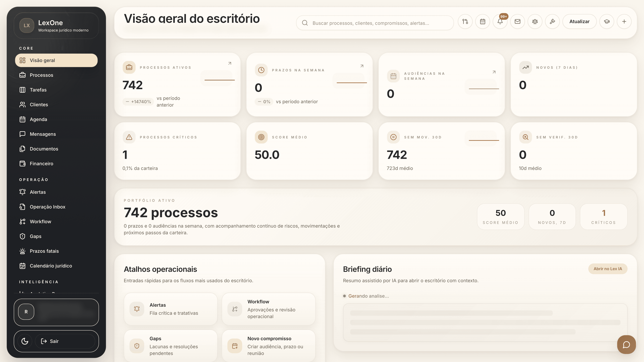Open the briefing in Lex IA
The width and height of the screenshot is (644, 362).
[x=607, y=269]
